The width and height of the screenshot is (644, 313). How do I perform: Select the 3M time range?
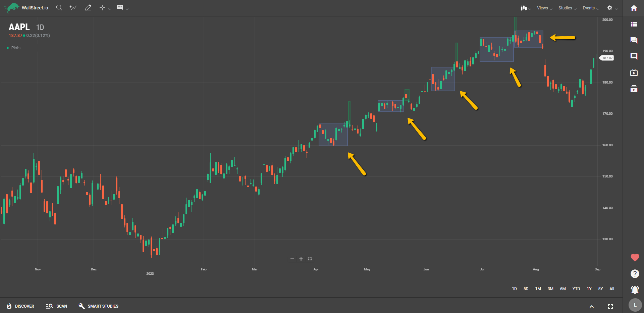(x=550, y=289)
